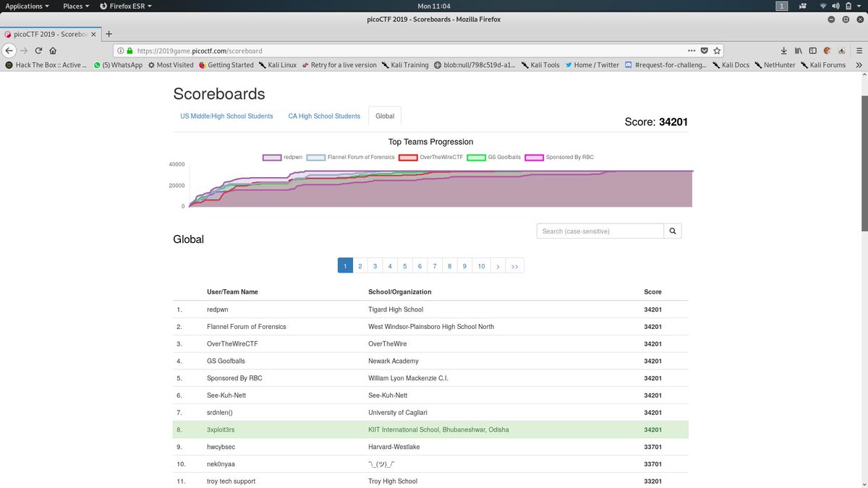Open the screen recorder tray icon
The width and height of the screenshot is (868, 488).
pyautogui.click(x=802, y=6)
